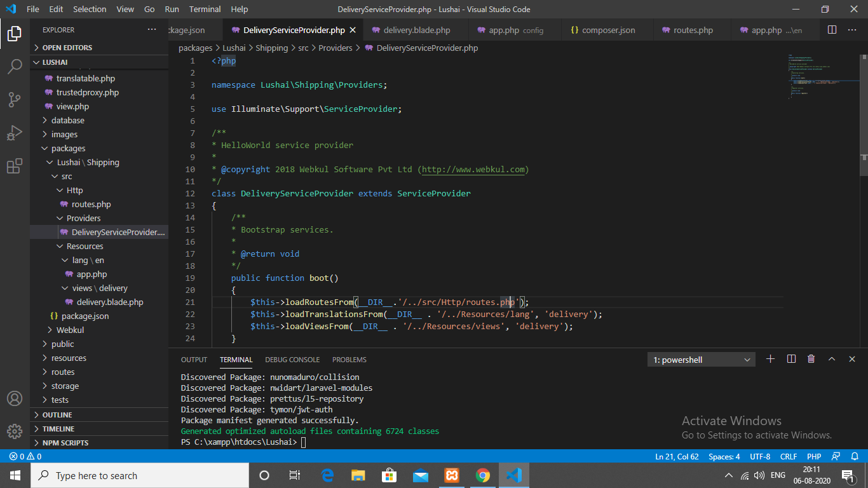Open http://www.webkul.com link in code
Image resolution: width=868 pixels, height=488 pixels.
click(x=473, y=170)
